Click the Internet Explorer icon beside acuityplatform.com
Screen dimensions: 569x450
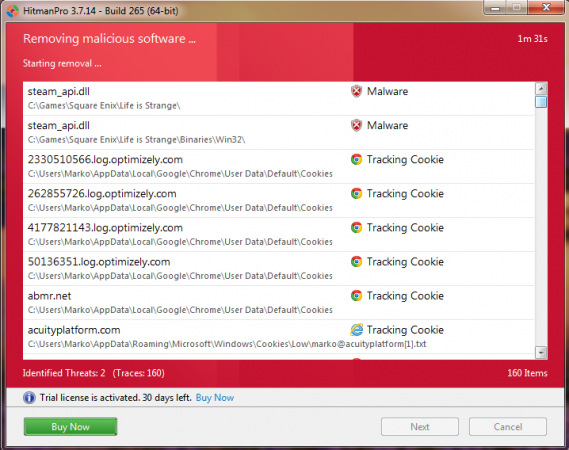pyautogui.click(x=356, y=330)
